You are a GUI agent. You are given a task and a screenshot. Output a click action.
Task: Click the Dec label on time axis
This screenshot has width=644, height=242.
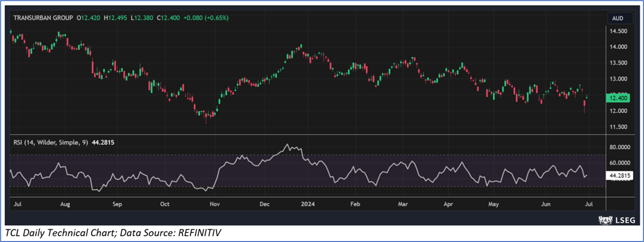click(264, 204)
